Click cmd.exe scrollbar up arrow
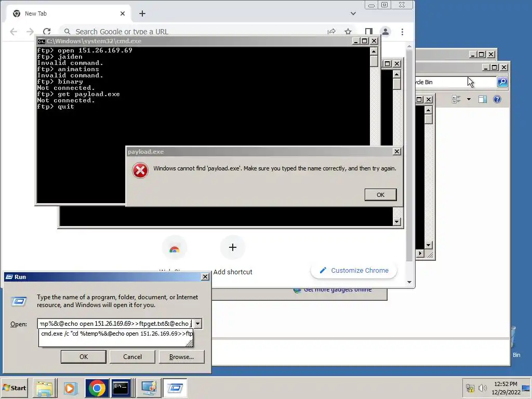Screen dimensions: 532x399 [374, 51]
